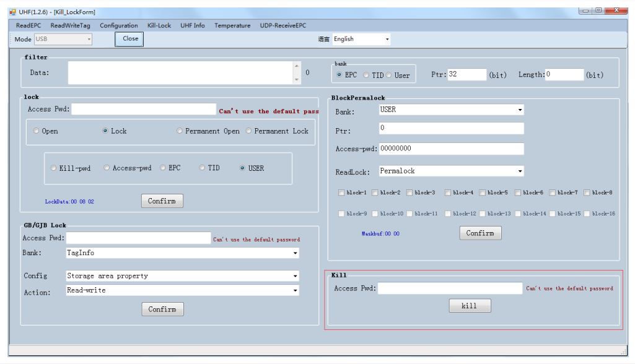Select the TID bank radio button in filter
The height and width of the screenshot is (364, 635).
click(x=367, y=75)
